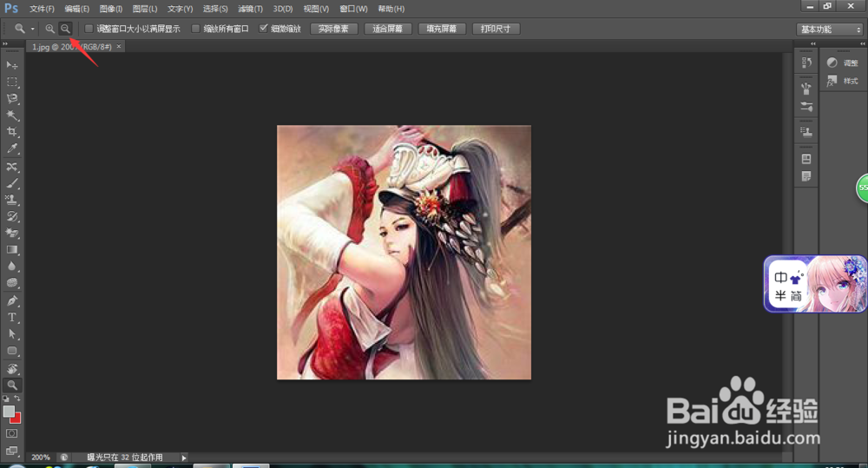Click 适合屏幕 button
Viewport: 868px width, 468px height.
point(387,29)
